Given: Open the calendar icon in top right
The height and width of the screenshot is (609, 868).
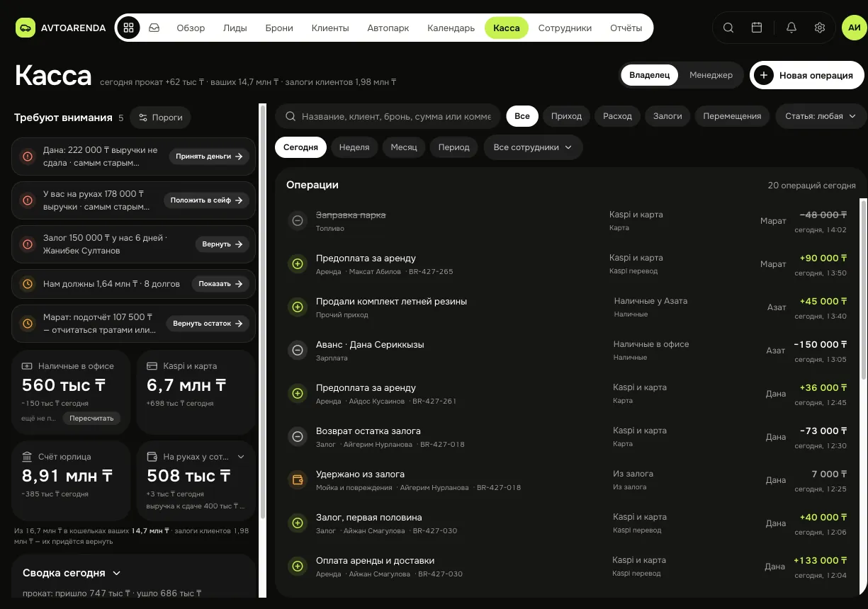Looking at the screenshot, I should point(757,28).
